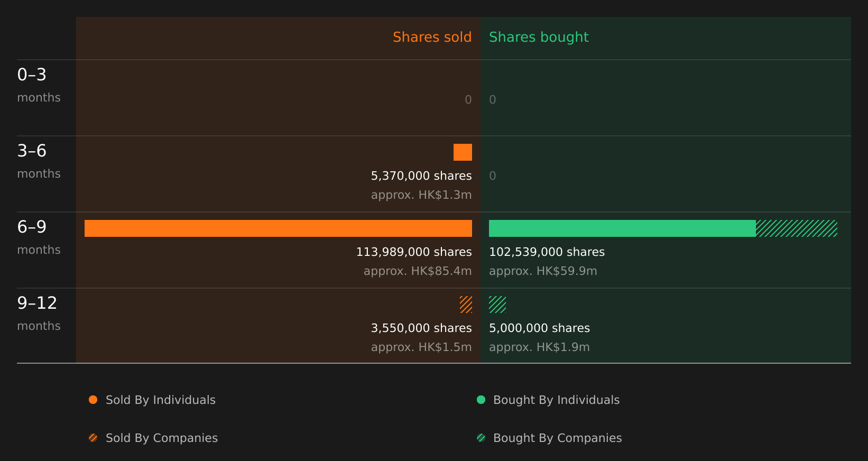Click the "113,989,000 shares" value
Viewport: 868px width, 461px height.
[x=414, y=252]
